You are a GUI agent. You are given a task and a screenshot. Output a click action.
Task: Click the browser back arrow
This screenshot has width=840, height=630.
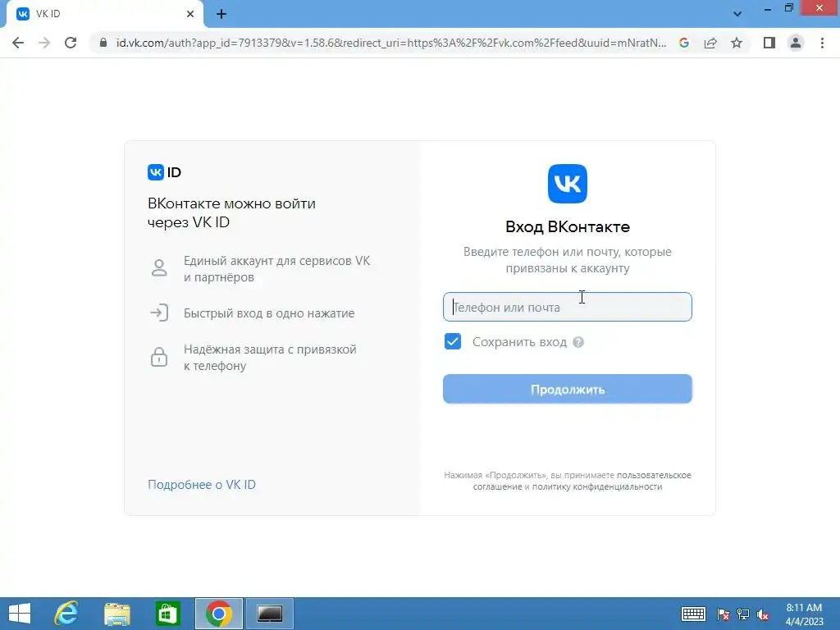point(18,43)
